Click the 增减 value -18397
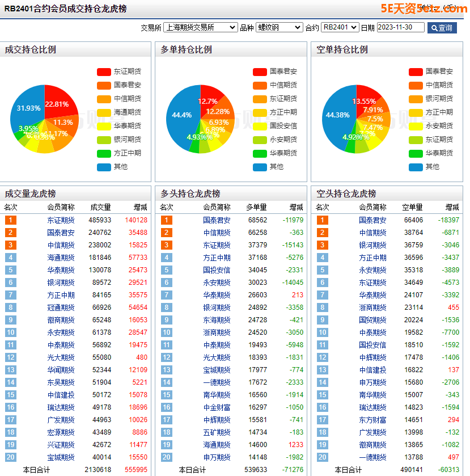470x476 pixels. [x=449, y=220]
